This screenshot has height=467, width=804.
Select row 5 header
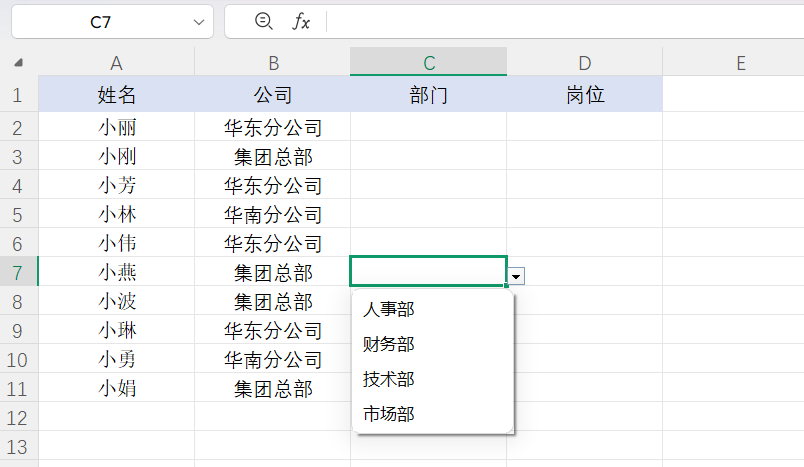coord(19,214)
